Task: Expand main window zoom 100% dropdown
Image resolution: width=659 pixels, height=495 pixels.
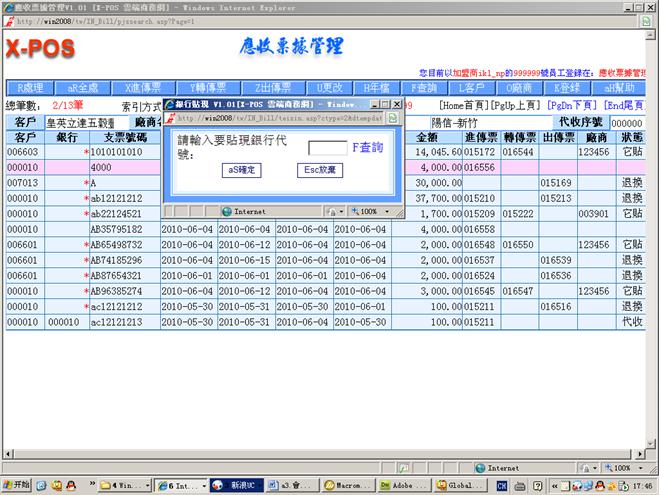Action: (x=627, y=467)
